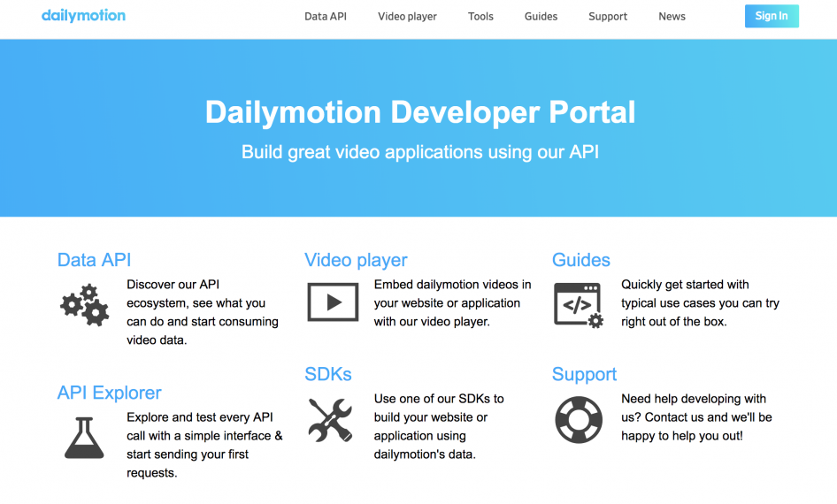The width and height of the screenshot is (837, 504).
Task: Open the API Explorer heading link
Action: pos(109,393)
